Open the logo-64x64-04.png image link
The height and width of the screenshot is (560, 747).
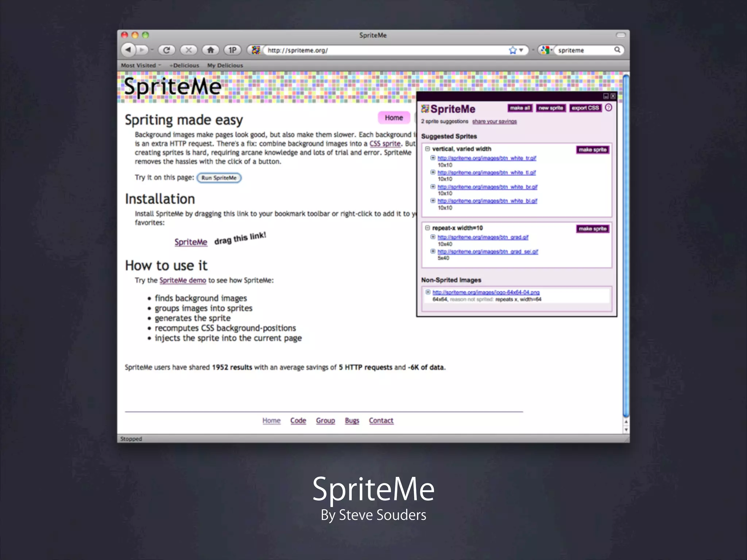486,292
